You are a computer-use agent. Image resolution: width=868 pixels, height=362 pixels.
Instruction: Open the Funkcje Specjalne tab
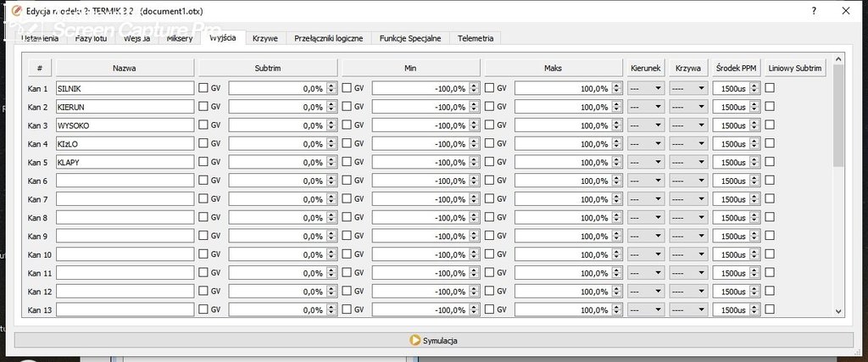[x=409, y=38]
